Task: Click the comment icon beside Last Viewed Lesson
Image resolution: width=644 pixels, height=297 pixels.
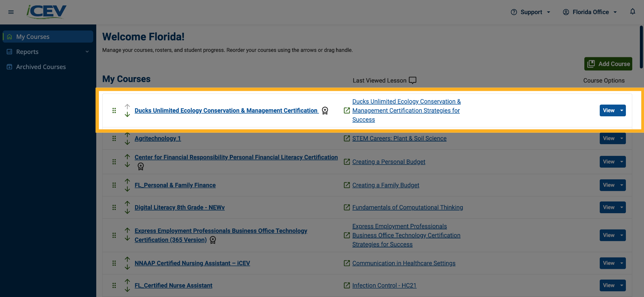Action: [413, 80]
